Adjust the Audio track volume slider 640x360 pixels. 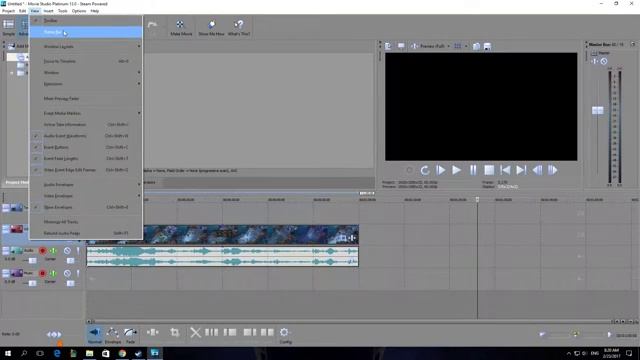tap(32, 260)
